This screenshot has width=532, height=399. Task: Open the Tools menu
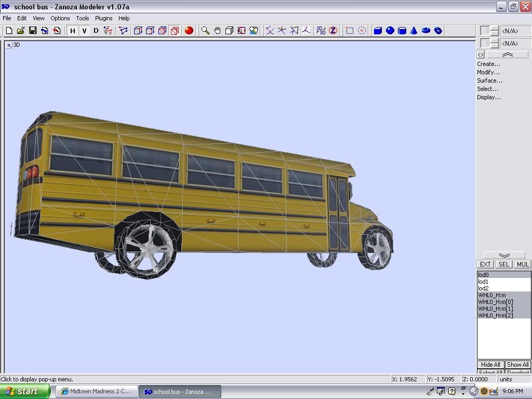[x=83, y=18]
